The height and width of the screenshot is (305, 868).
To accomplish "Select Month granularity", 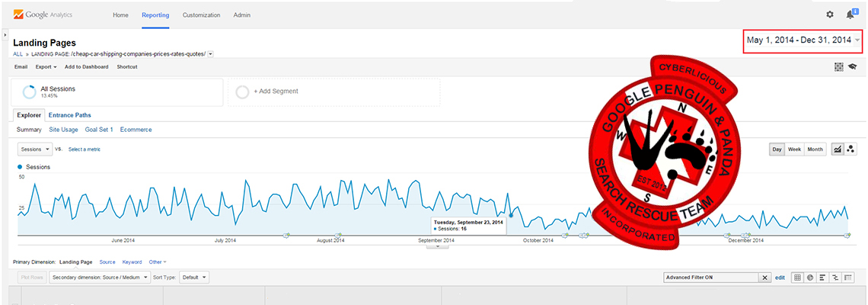I will click(815, 149).
